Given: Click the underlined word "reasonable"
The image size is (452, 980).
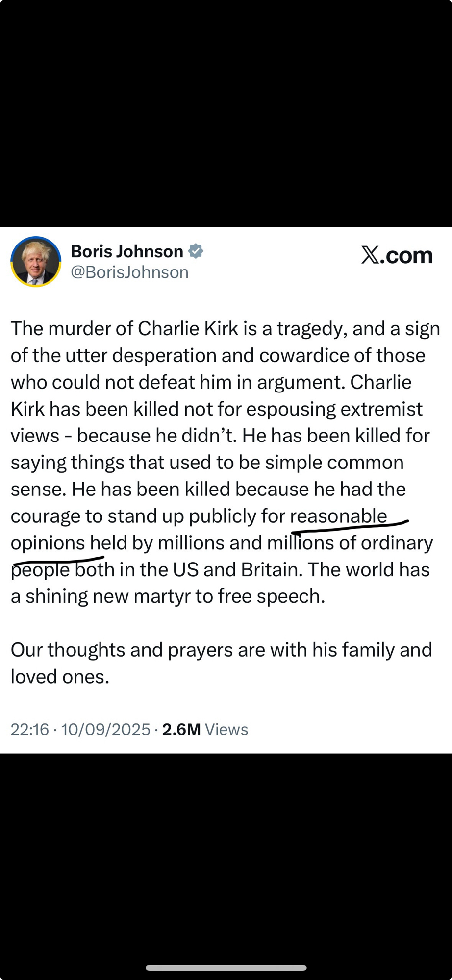Looking at the screenshot, I should click(x=339, y=516).
